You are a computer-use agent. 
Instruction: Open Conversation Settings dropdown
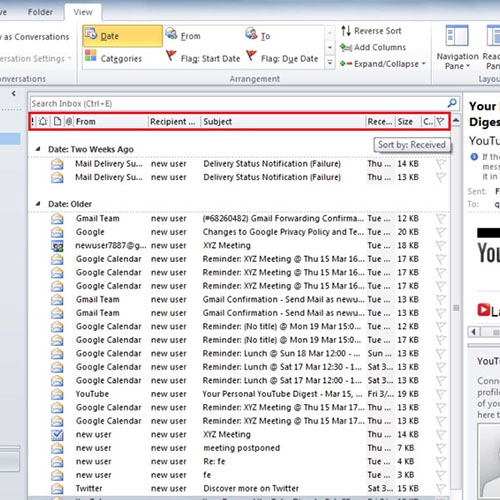[36, 59]
